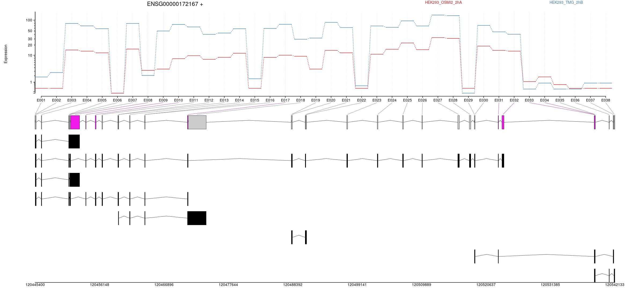644x290 pixels.
Task: Select exon label E024
Action: tap(392, 100)
